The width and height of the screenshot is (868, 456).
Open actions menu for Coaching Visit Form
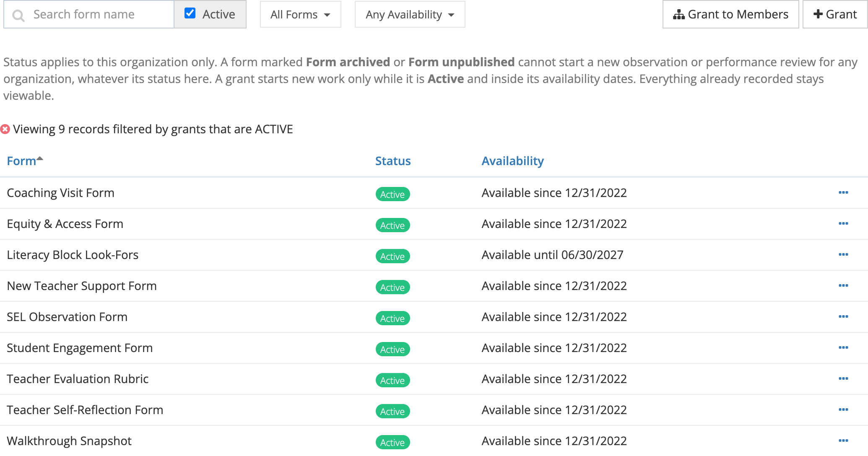click(x=843, y=193)
